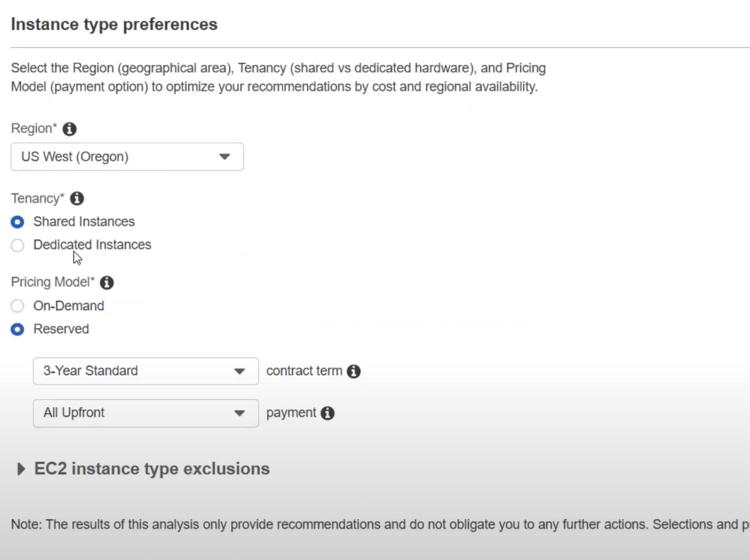Click the arrow icon on All Upfront dropdown
750x560 pixels.
tap(239, 413)
